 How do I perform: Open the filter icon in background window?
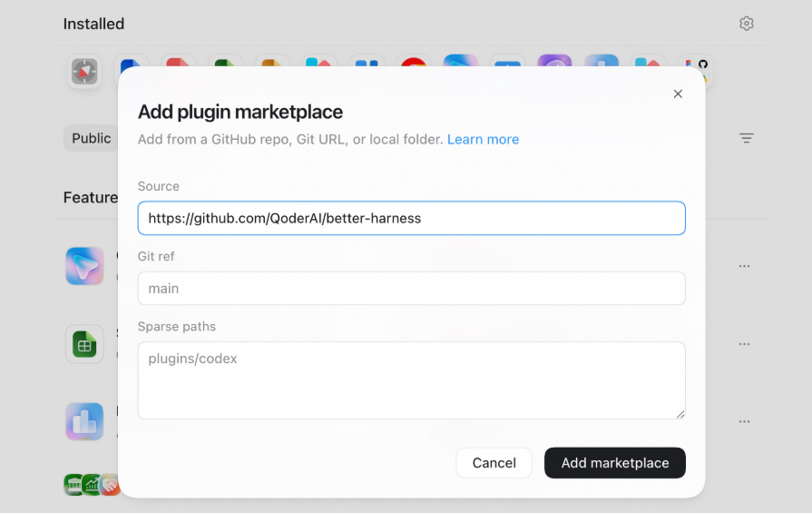tap(747, 138)
